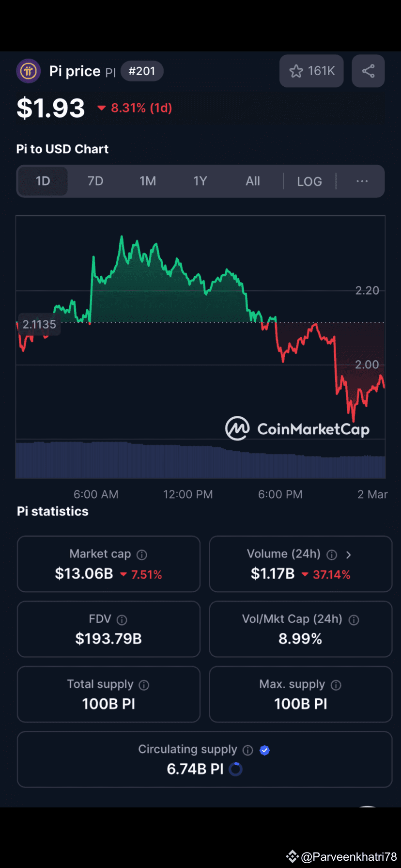Click the FDV info icon
401x868 pixels.
[122, 619]
